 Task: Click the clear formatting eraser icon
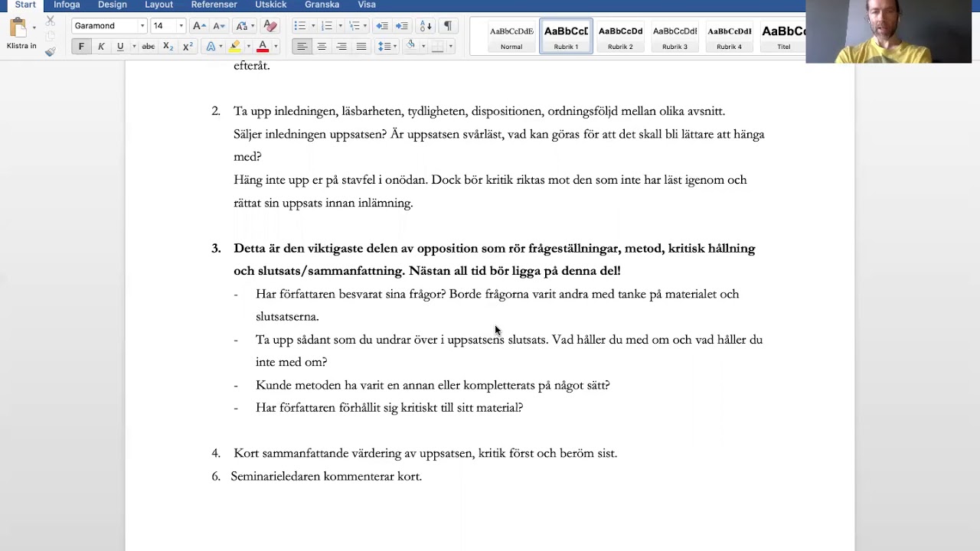[x=269, y=26]
